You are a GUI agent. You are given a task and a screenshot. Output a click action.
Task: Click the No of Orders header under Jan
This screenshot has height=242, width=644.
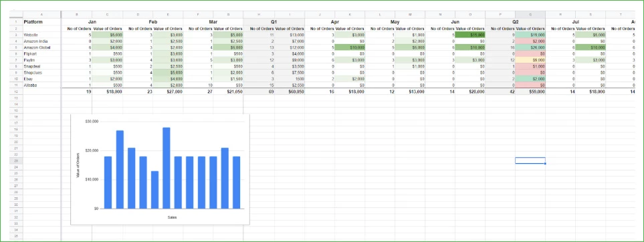[x=77, y=29]
